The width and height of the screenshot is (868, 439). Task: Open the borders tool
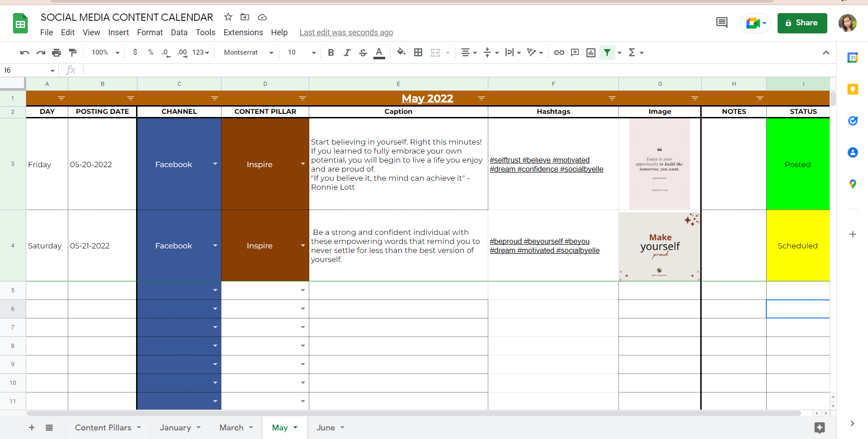tap(418, 53)
